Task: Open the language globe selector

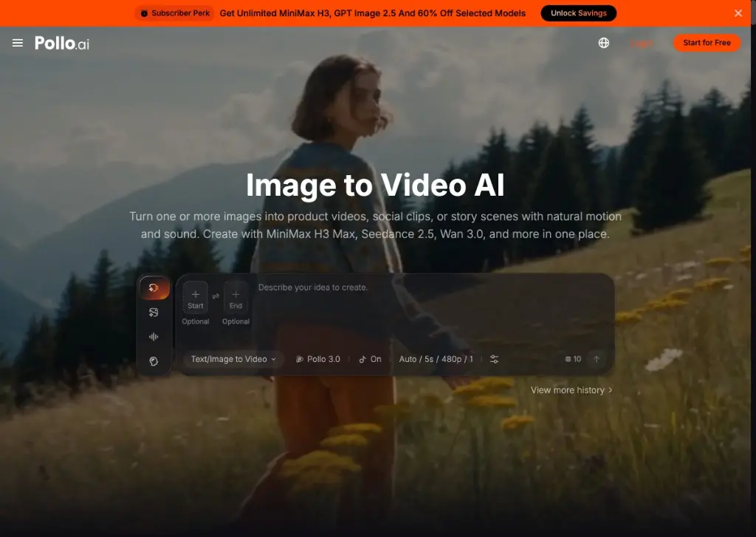Action: (604, 43)
